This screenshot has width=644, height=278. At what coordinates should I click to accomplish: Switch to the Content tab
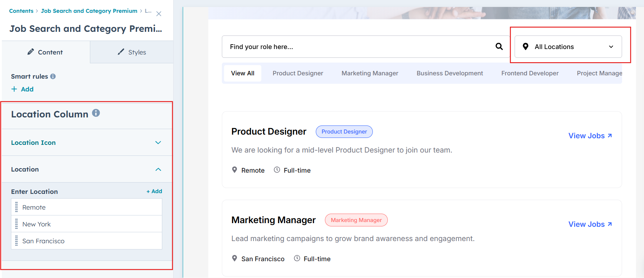(x=45, y=52)
